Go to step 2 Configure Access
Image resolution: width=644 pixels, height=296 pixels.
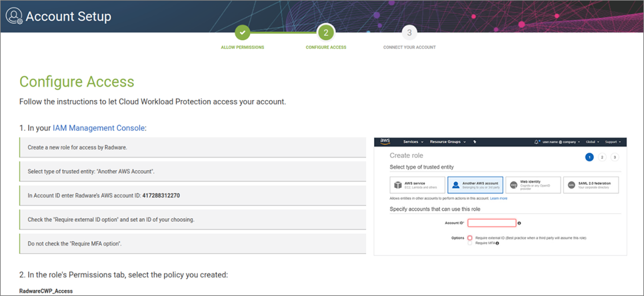tap(326, 33)
